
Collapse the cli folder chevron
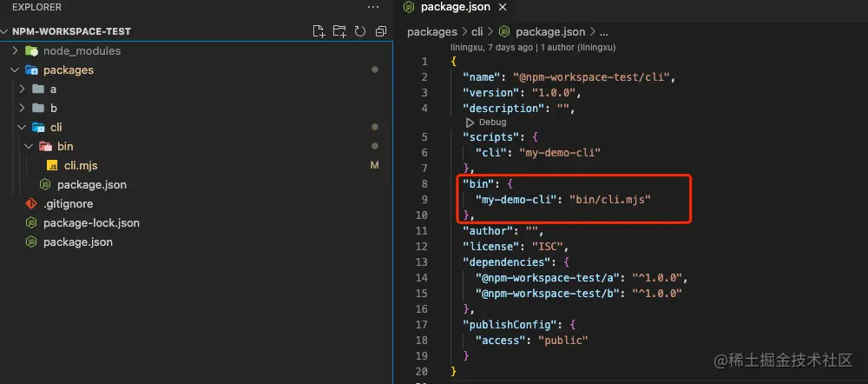point(23,128)
